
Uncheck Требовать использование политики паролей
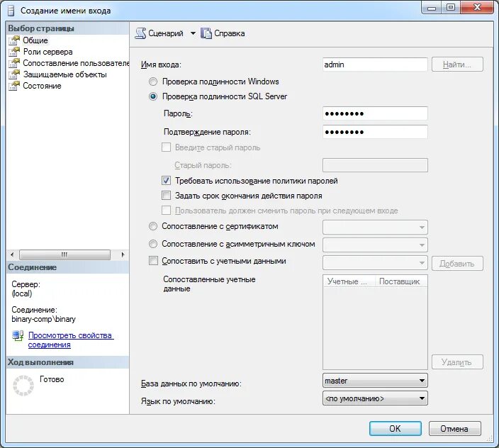pos(166,181)
